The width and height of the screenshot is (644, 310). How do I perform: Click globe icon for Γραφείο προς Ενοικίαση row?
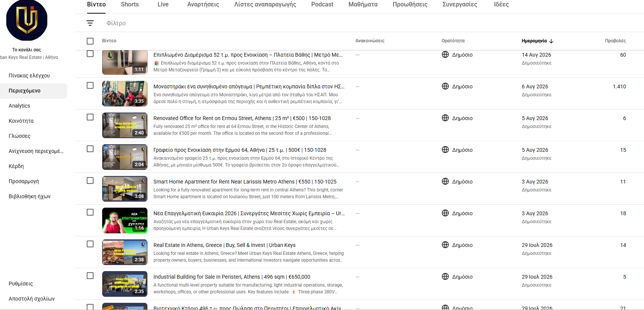tap(445, 150)
